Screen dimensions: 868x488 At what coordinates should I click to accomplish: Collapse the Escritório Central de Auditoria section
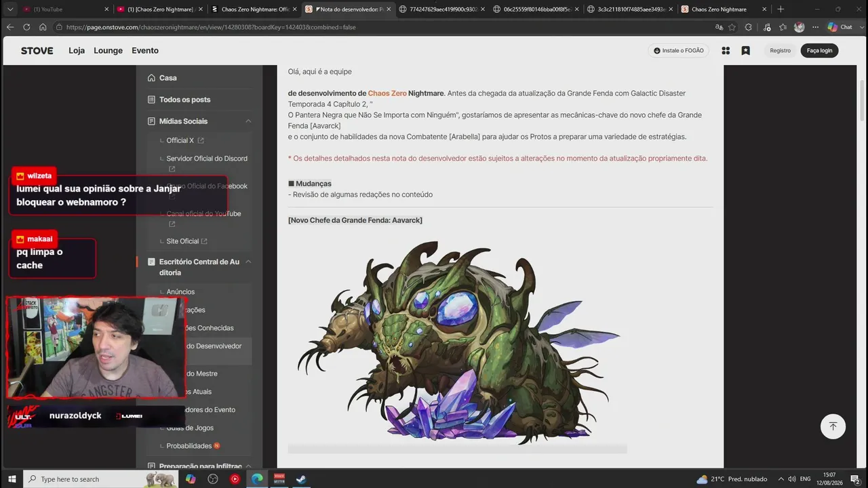point(248,262)
